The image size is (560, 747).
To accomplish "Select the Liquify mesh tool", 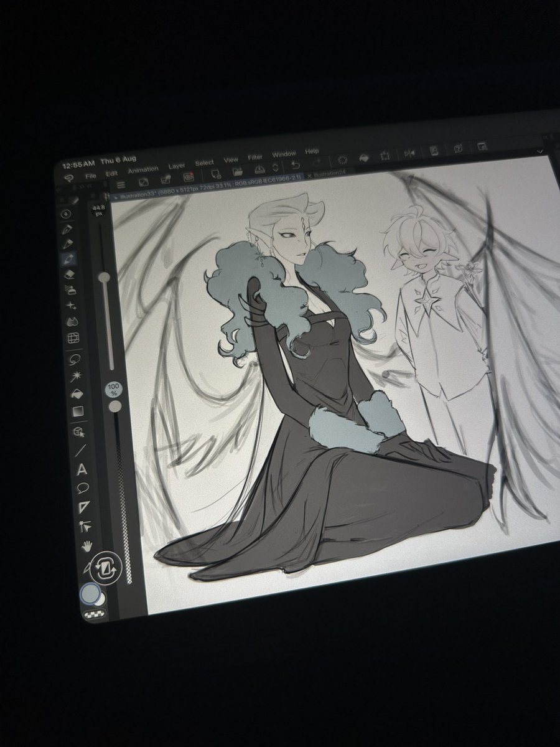I will point(73,338).
